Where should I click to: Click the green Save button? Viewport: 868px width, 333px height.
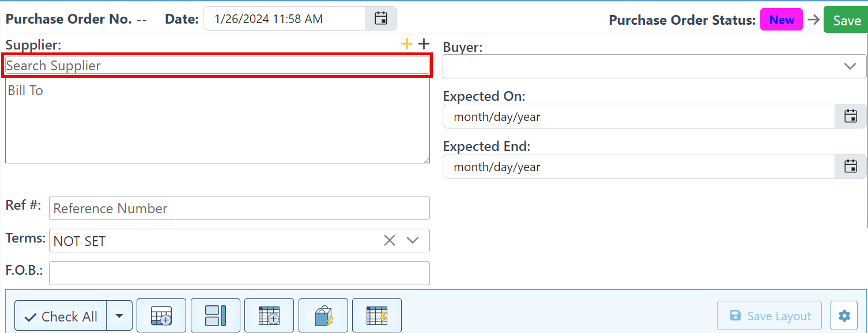(847, 20)
